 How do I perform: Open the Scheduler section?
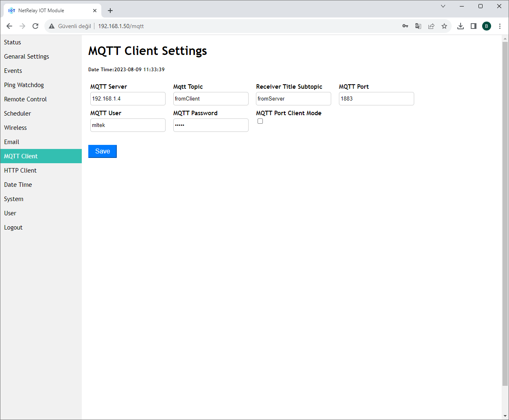coord(17,113)
